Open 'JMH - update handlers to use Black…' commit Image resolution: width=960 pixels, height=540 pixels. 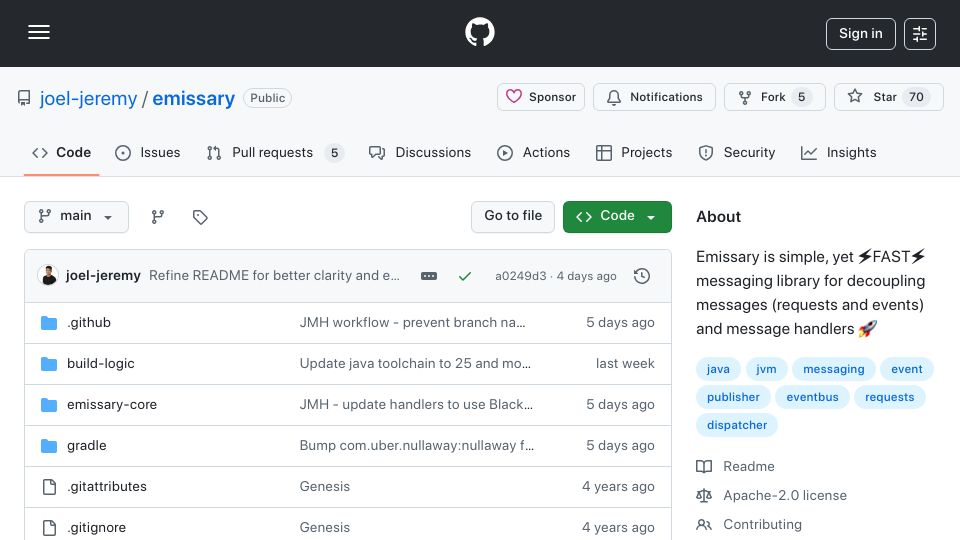click(416, 405)
